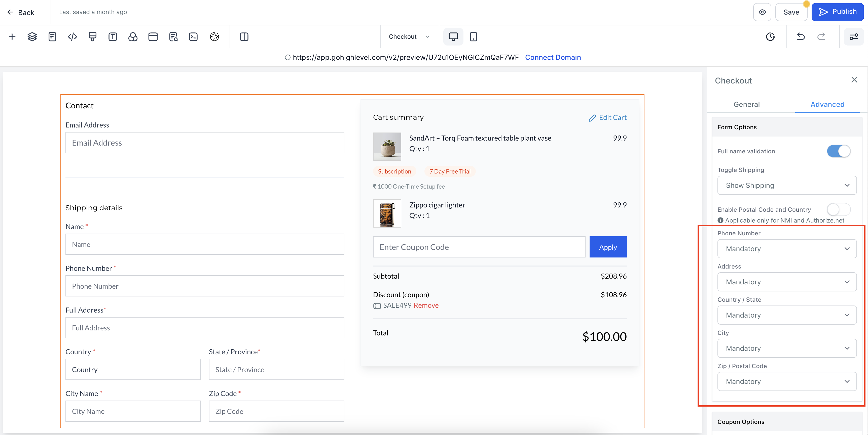
Task: Click the add element plus icon
Action: coord(12,37)
